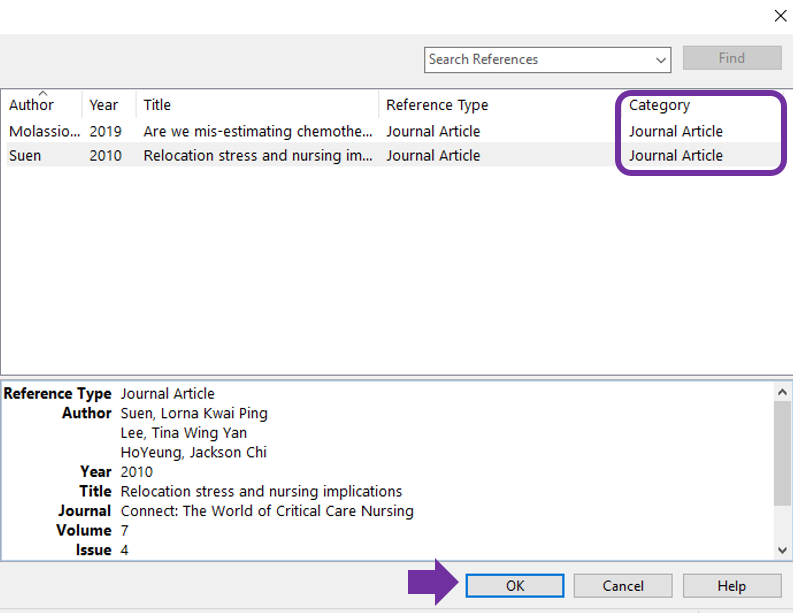The height and width of the screenshot is (613, 793).
Task: Click the 'Are we mis-estimating chemothe...' title
Action: tap(258, 132)
